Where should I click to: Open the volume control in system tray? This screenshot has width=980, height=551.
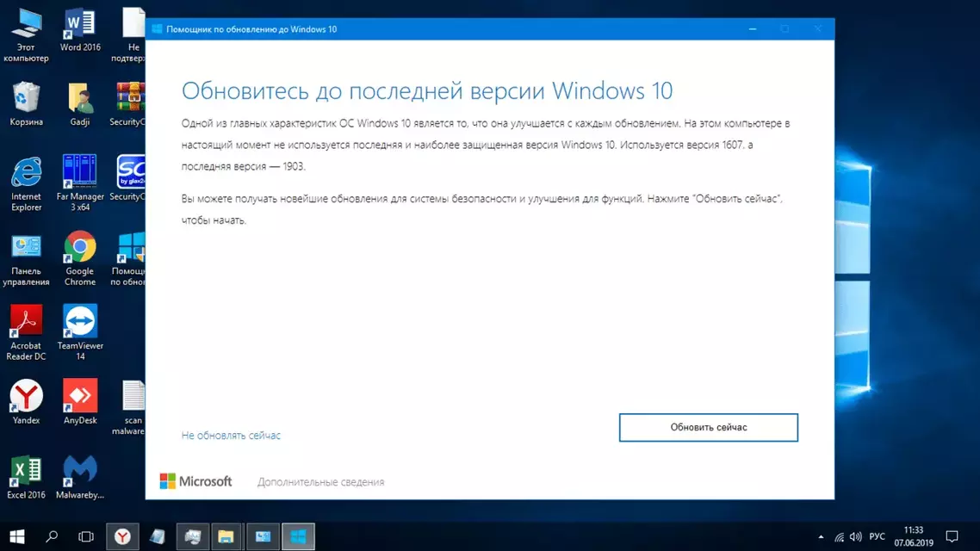click(x=856, y=536)
